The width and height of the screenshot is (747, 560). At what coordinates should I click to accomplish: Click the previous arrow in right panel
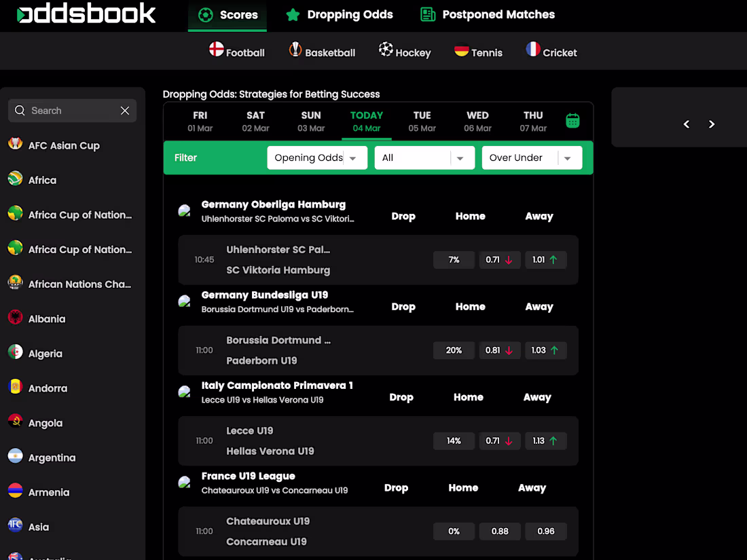coord(687,124)
